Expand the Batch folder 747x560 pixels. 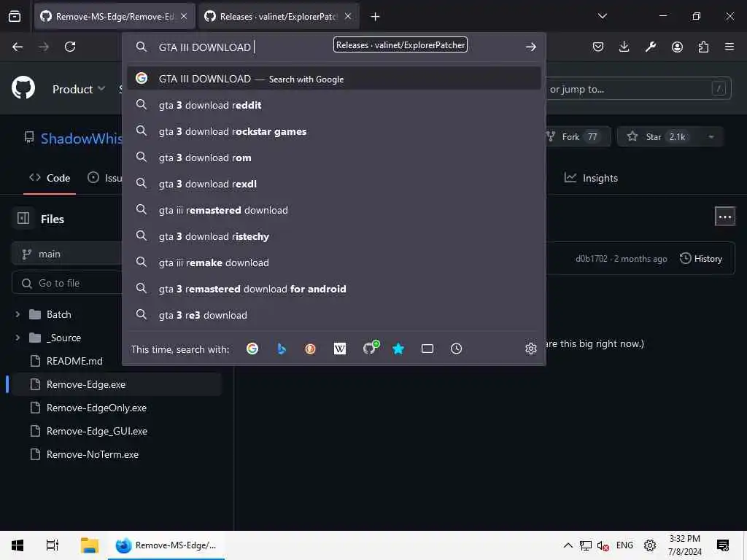pyautogui.click(x=18, y=314)
